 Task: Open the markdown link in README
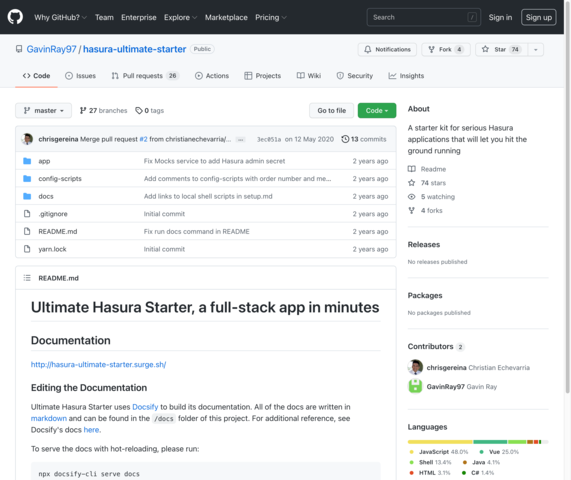(49, 418)
